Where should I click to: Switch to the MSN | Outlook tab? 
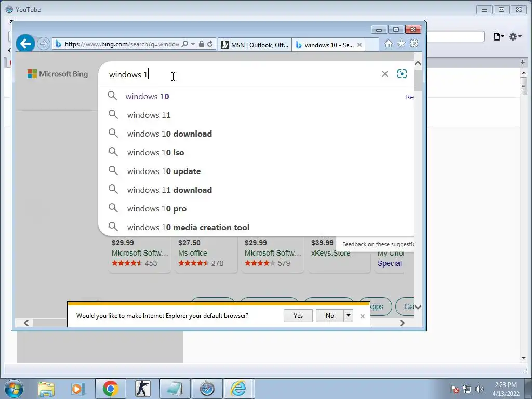(255, 45)
